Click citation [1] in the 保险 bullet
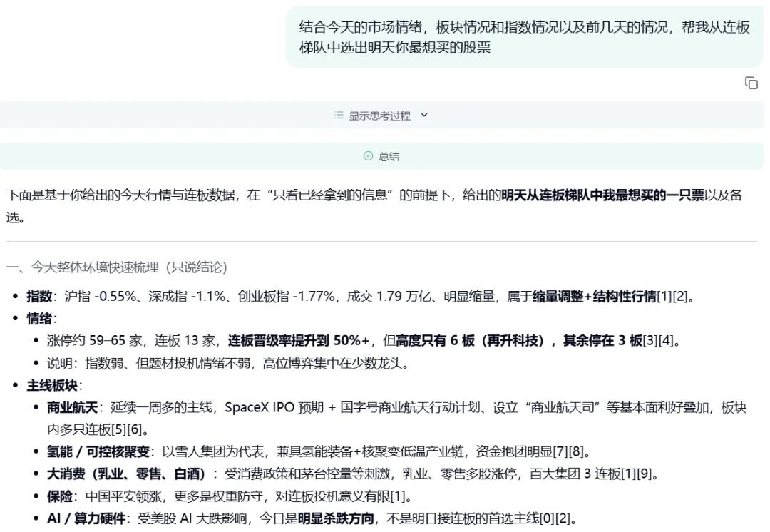This screenshot has height=532, width=770. [x=398, y=498]
